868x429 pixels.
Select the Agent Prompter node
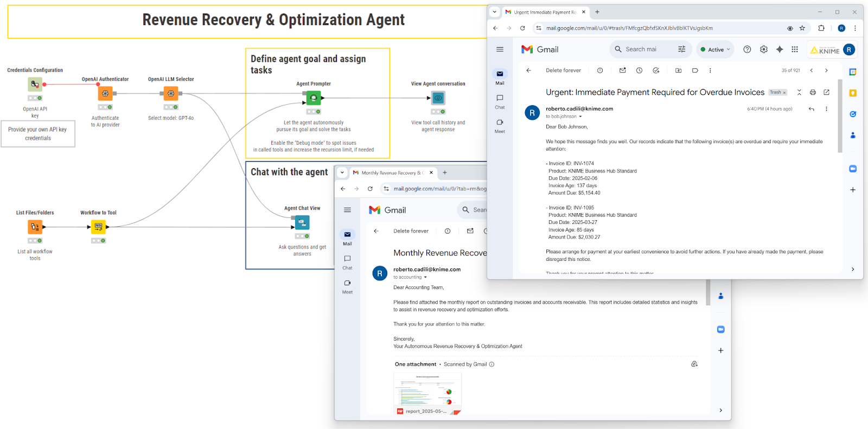pyautogui.click(x=314, y=98)
